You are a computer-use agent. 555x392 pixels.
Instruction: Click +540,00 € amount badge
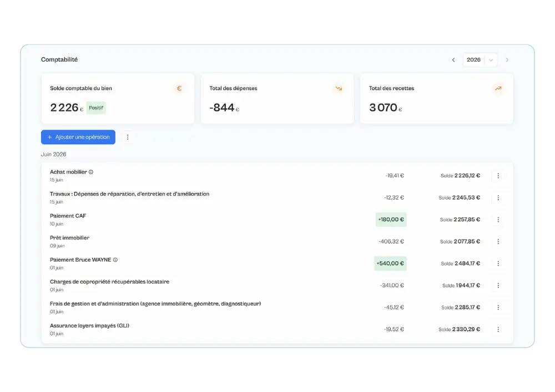390,263
